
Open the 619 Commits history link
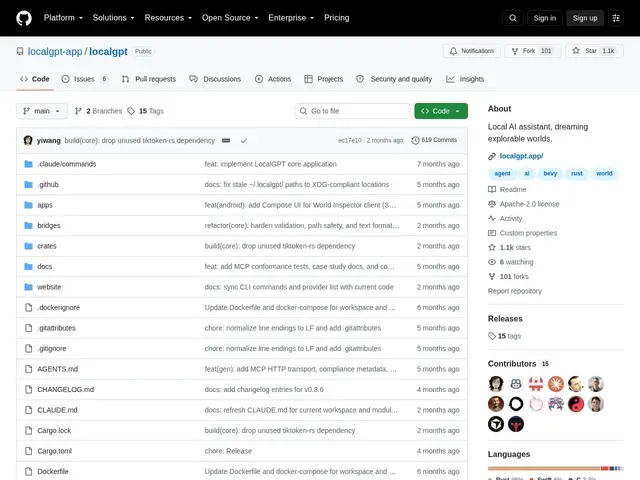[x=434, y=140]
